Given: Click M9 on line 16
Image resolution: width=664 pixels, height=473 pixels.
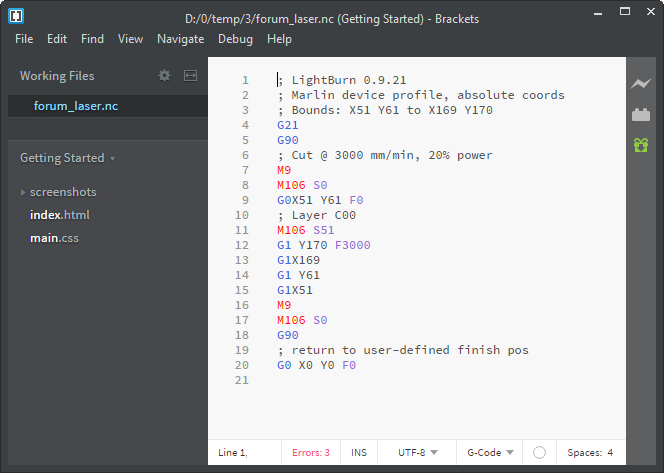Looking at the screenshot, I should 284,305.
